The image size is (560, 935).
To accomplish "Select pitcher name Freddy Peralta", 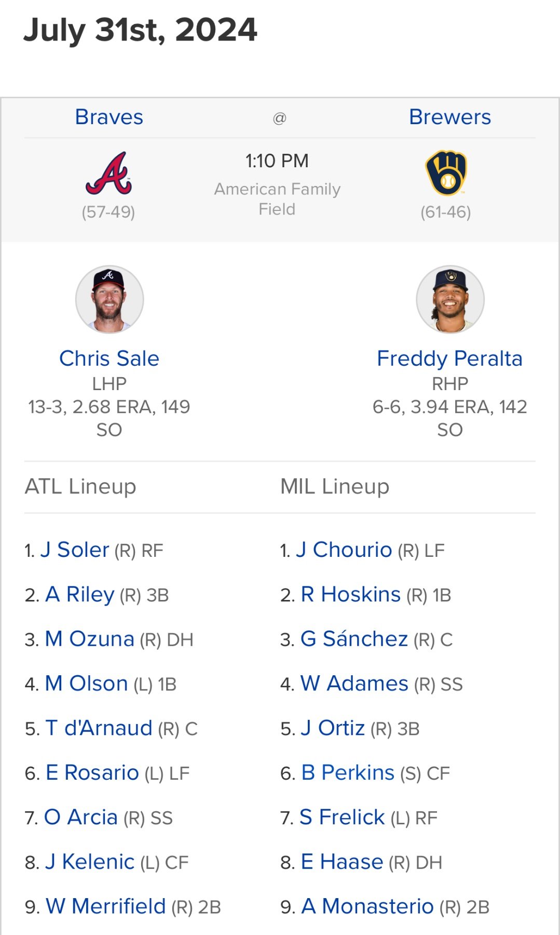I will coord(449,358).
